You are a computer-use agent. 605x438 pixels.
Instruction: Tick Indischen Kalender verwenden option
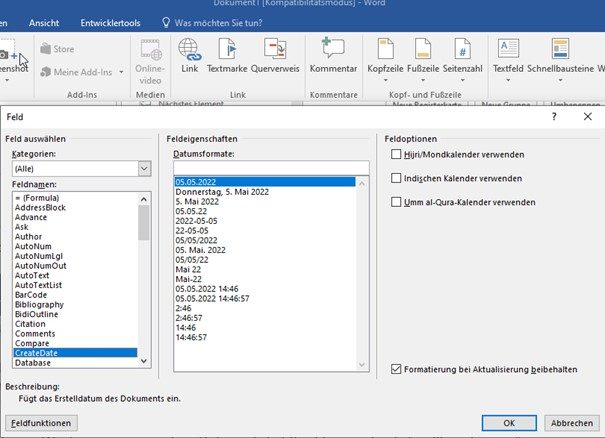tap(397, 178)
